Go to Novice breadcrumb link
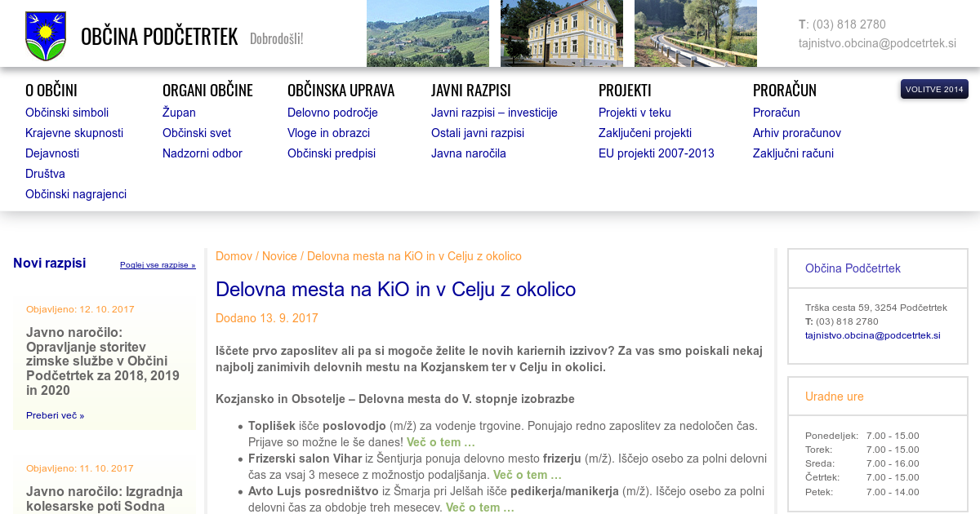Screen dimensions: 980x514 coord(279,256)
